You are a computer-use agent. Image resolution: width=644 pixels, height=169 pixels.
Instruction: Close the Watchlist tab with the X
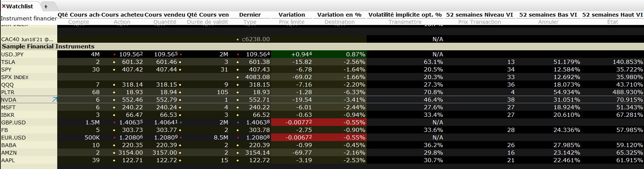pos(4,6)
